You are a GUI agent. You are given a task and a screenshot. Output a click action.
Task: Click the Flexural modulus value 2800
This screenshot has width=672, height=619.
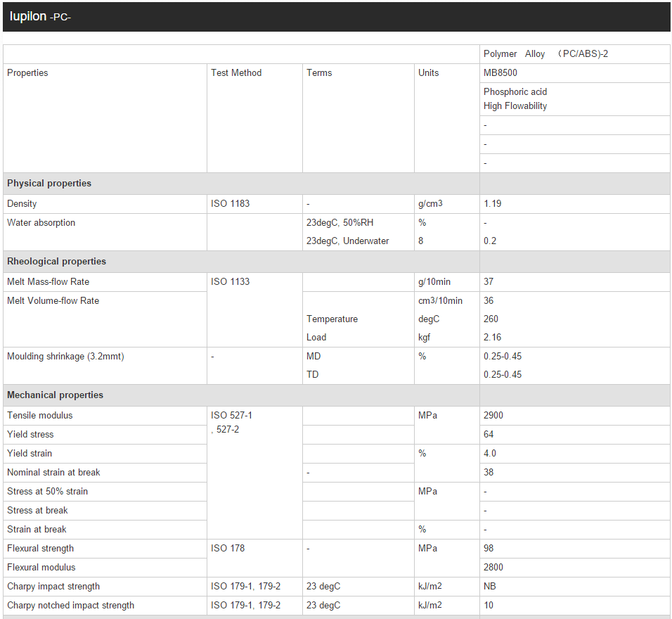pyautogui.click(x=493, y=568)
